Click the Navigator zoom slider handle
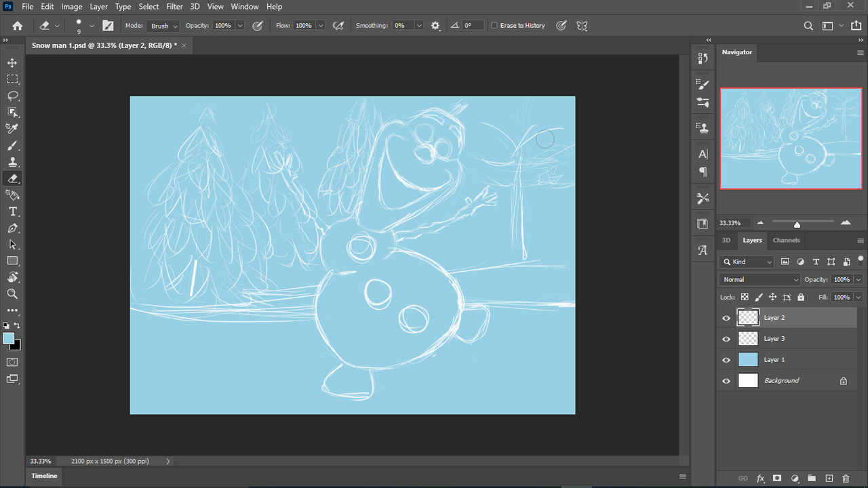Screen dimensions: 868x488 (x=797, y=224)
